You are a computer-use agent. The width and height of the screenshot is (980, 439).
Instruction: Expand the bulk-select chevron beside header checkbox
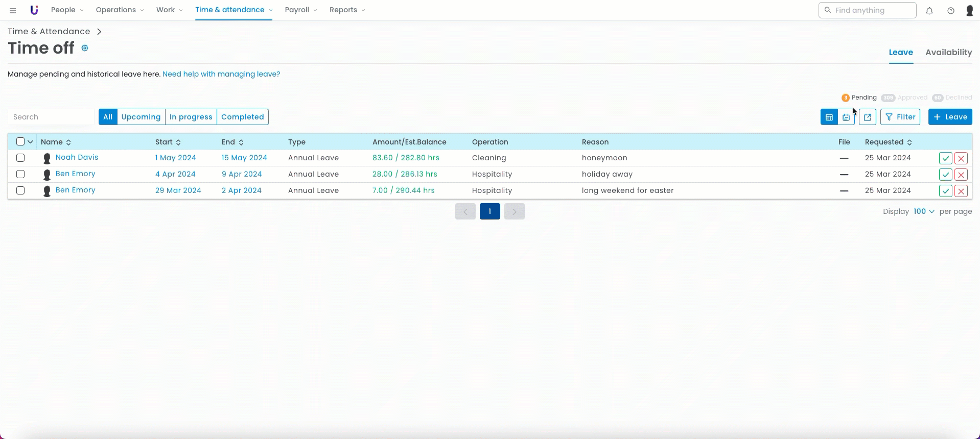31,141
